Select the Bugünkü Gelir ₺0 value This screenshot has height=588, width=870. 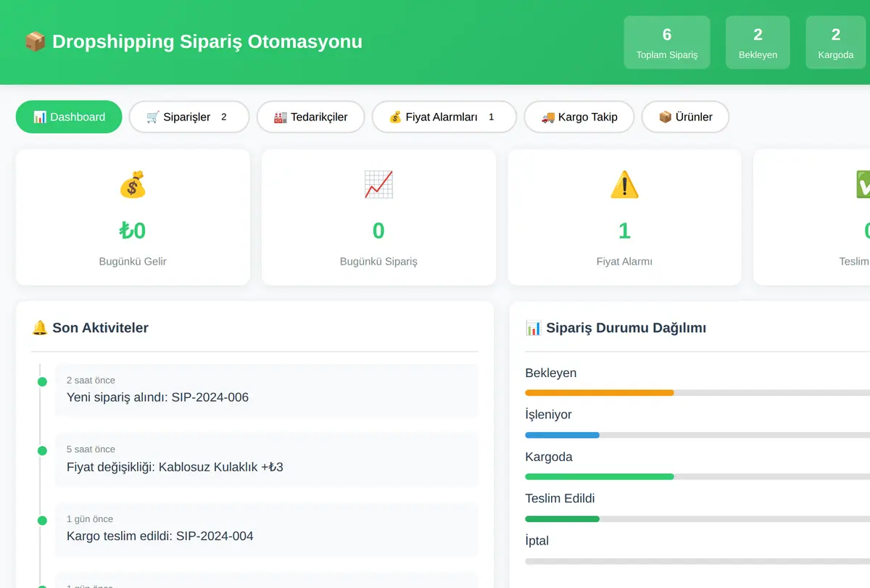[133, 231]
